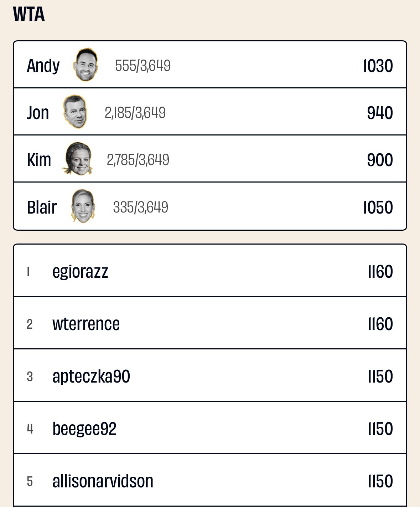420x507 pixels.
Task: Select apteczka90 in the rankings
Action: point(210,375)
